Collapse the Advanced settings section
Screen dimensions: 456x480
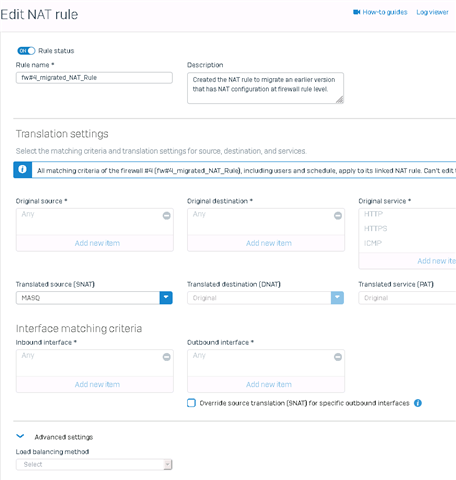coord(20,436)
